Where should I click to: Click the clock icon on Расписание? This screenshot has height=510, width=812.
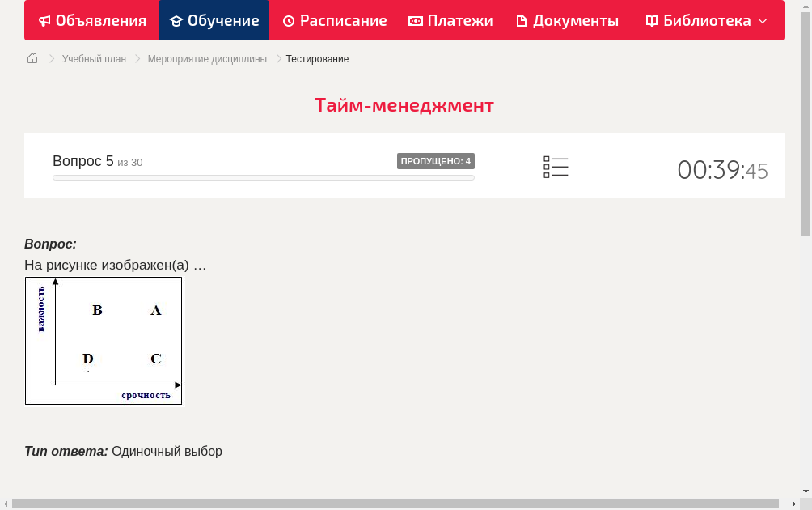click(x=288, y=20)
